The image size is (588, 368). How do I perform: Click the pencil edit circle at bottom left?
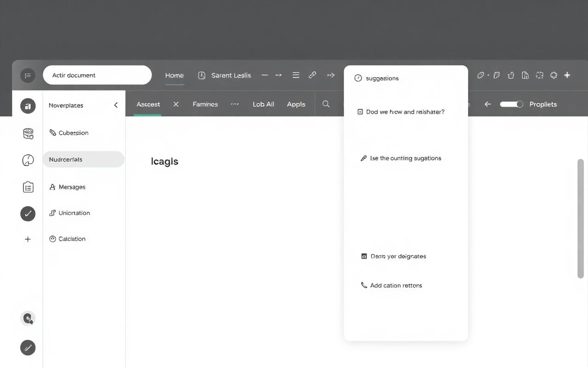(28, 348)
